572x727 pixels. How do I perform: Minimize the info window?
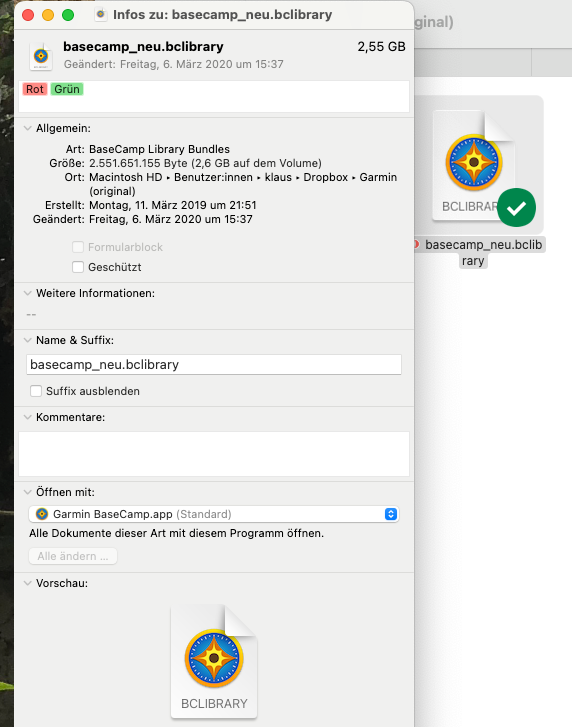tap(48, 15)
